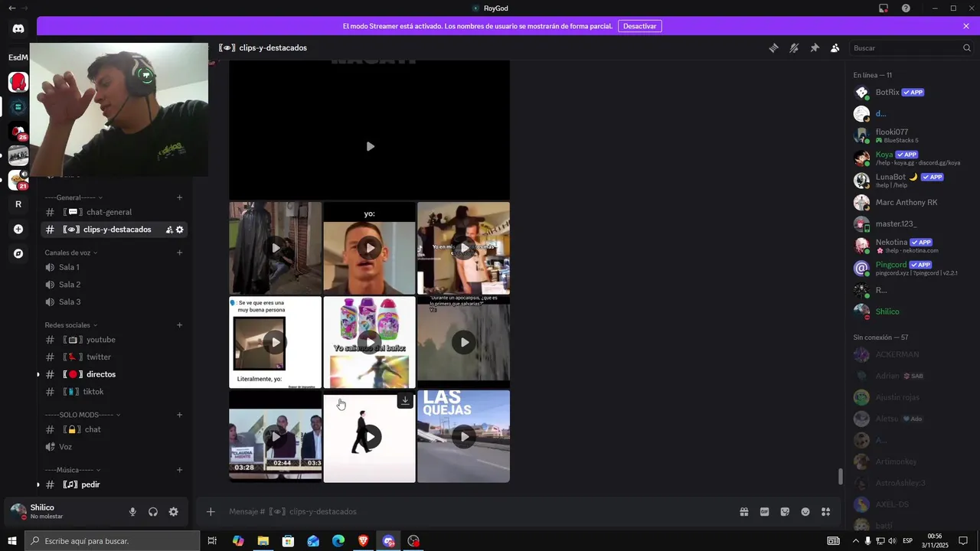Open the R server icon

(x=18, y=204)
